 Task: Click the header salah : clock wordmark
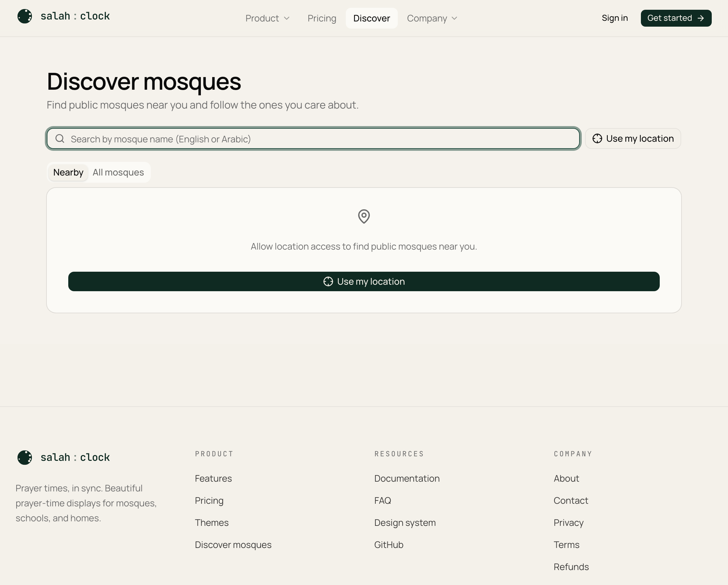click(x=75, y=16)
